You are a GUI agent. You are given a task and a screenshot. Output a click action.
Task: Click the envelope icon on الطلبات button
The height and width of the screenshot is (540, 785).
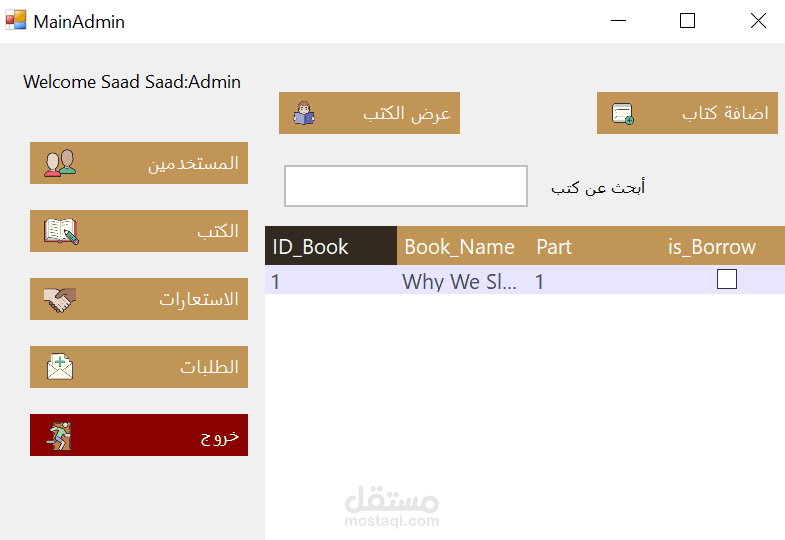(x=60, y=367)
